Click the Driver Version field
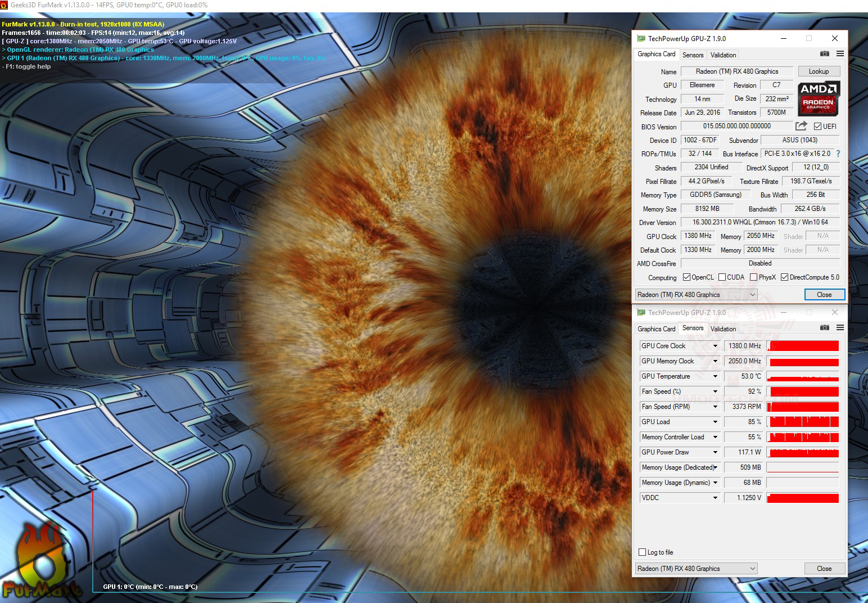Image resolution: width=868 pixels, height=603 pixels. click(x=760, y=222)
